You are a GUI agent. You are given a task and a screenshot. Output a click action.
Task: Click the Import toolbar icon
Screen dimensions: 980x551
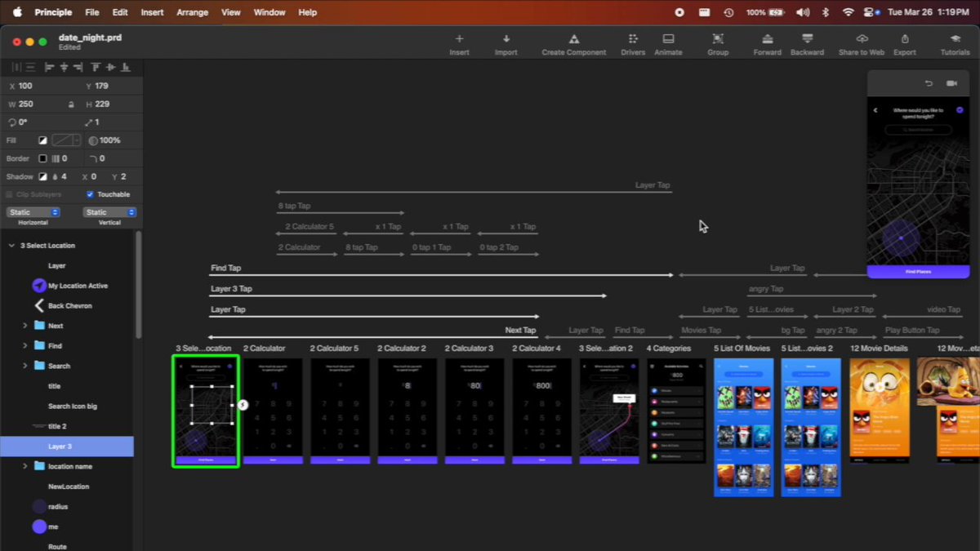coord(506,44)
